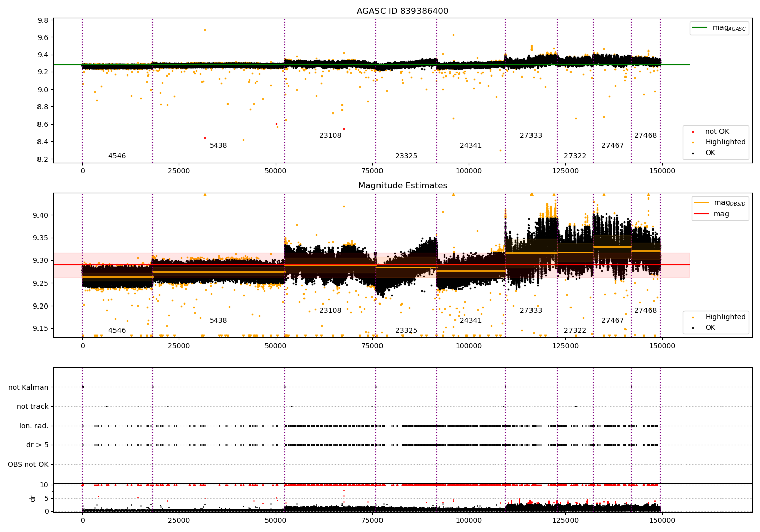Screen dimensions: 760x532
Task: Click OBSID label 27333 in the top plot
Action: click(531, 136)
